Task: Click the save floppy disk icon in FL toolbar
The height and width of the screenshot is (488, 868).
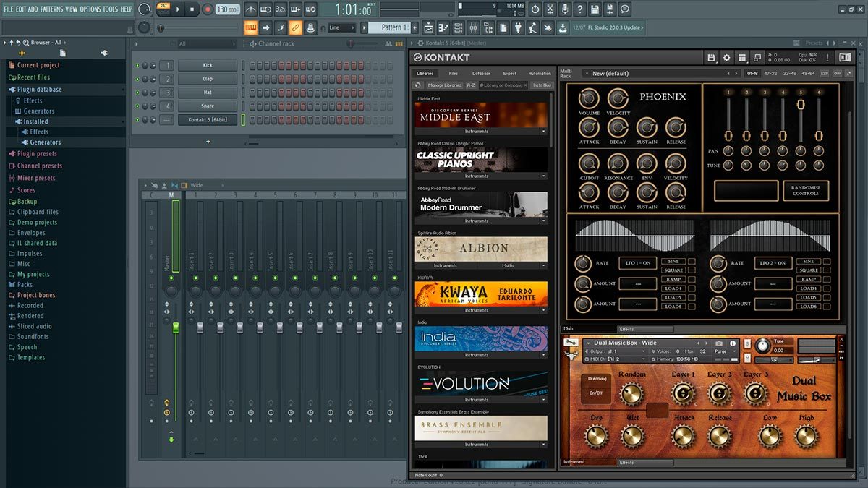Action: [x=595, y=9]
